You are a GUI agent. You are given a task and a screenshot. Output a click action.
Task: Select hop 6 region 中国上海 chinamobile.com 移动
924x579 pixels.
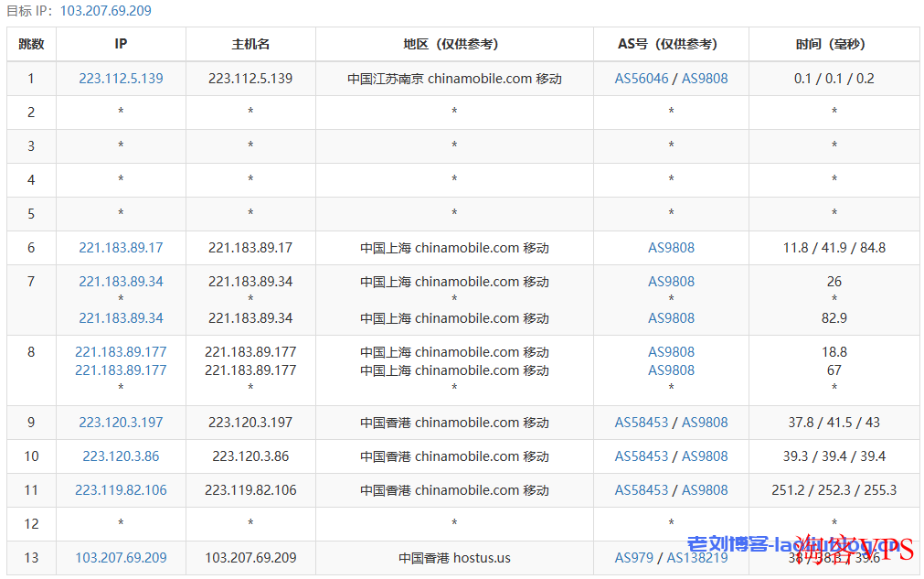click(x=454, y=248)
